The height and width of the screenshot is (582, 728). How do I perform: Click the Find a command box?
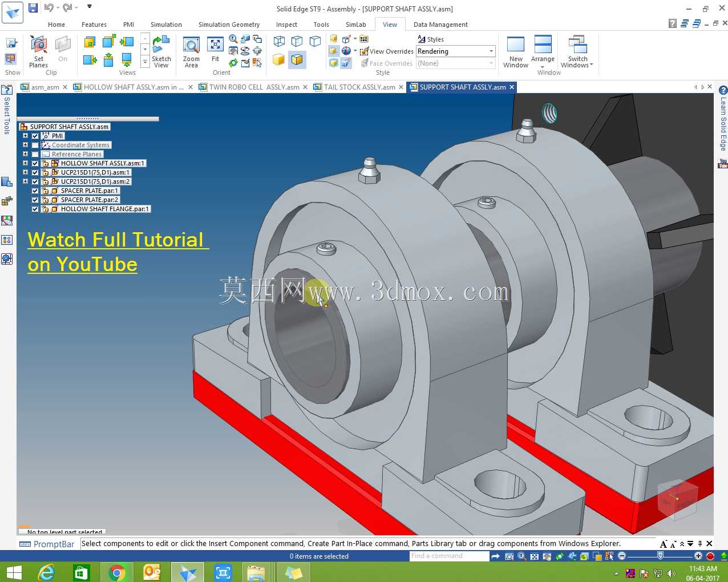click(x=449, y=556)
